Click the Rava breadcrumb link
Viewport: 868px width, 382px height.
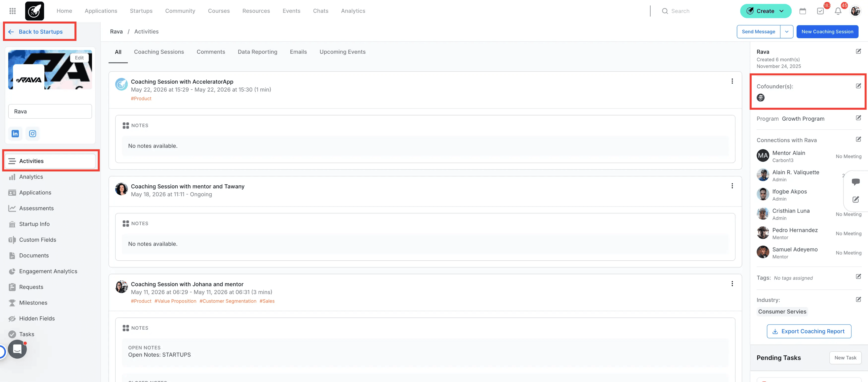[116, 32]
